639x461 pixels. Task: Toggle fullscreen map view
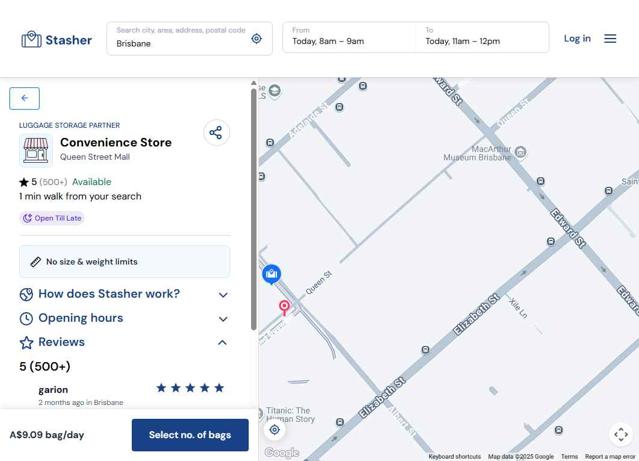(621, 434)
